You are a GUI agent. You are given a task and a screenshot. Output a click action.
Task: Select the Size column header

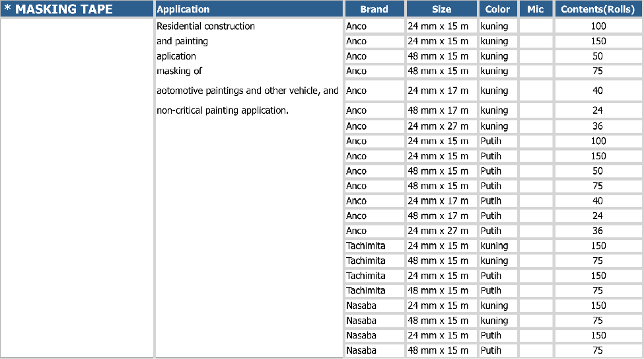pyautogui.click(x=441, y=9)
